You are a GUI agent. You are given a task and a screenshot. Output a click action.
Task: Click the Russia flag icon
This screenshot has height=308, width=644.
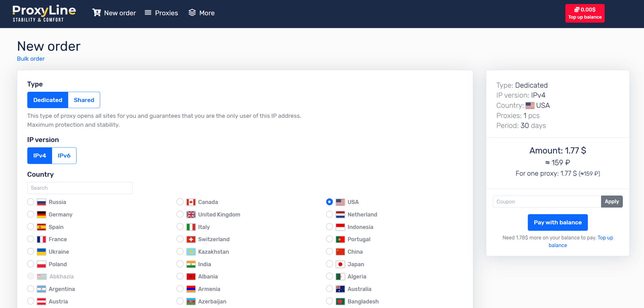(x=41, y=202)
